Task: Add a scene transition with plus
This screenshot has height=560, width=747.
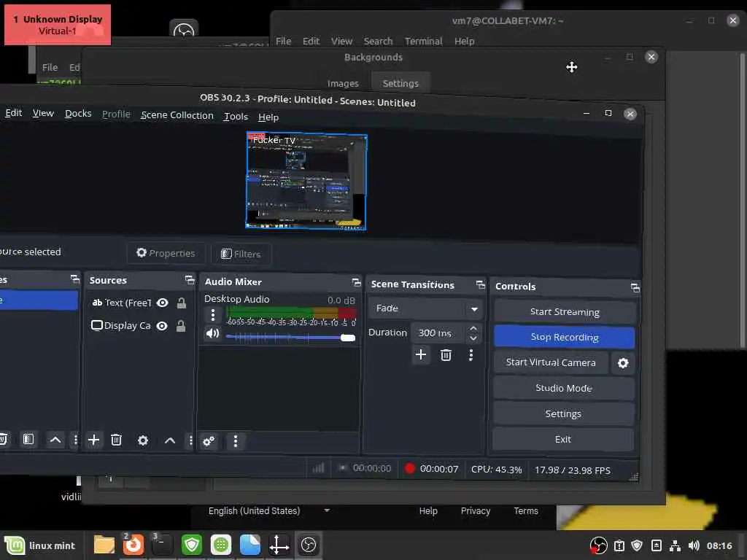Action: point(421,355)
